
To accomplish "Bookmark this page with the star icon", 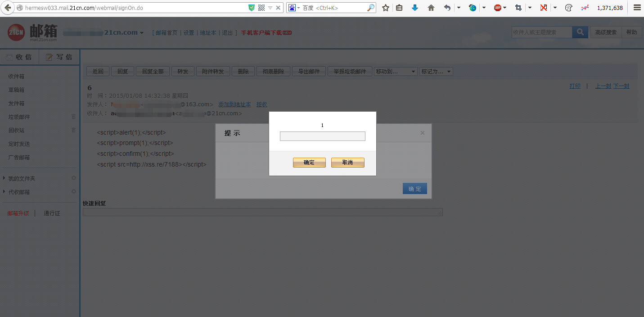I will 386,8.
